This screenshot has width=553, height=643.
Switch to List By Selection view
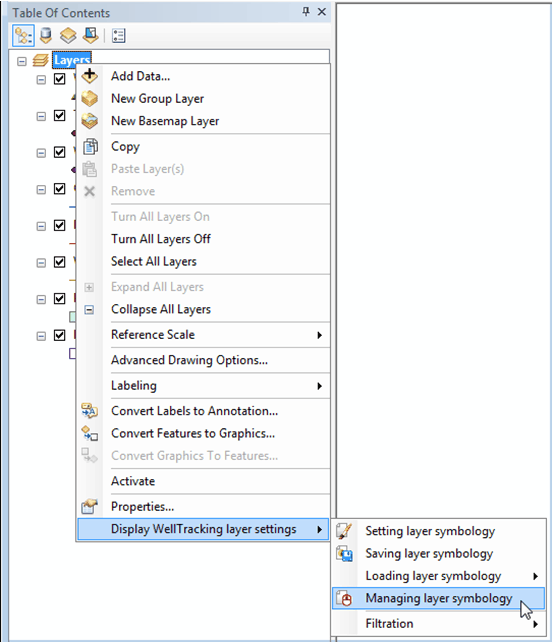91,36
